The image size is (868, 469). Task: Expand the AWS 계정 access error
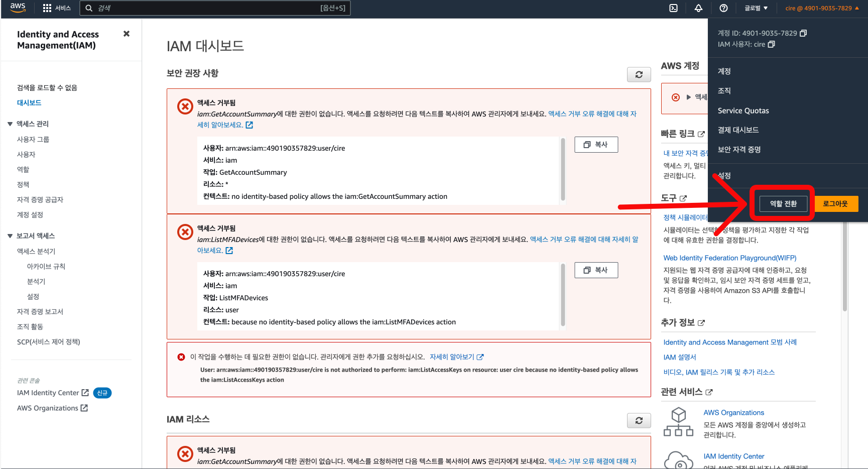pyautogui.click(x=689, y=97)
